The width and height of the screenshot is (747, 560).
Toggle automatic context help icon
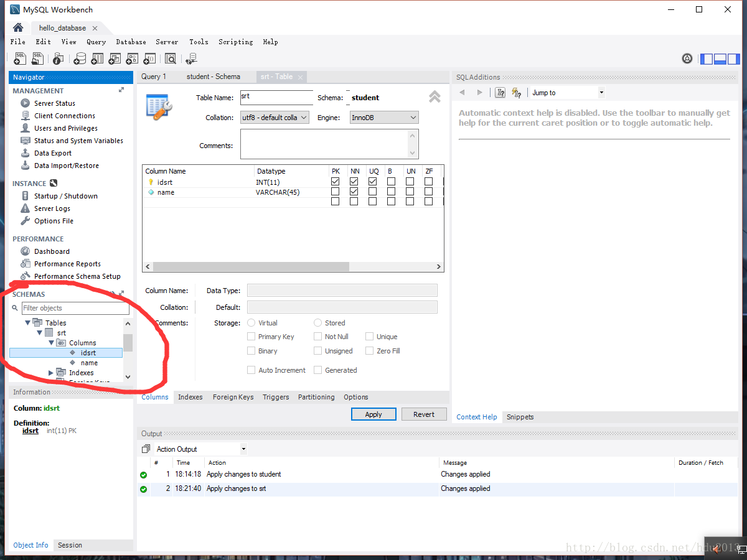pyautogui.click(x=516, y=93)
